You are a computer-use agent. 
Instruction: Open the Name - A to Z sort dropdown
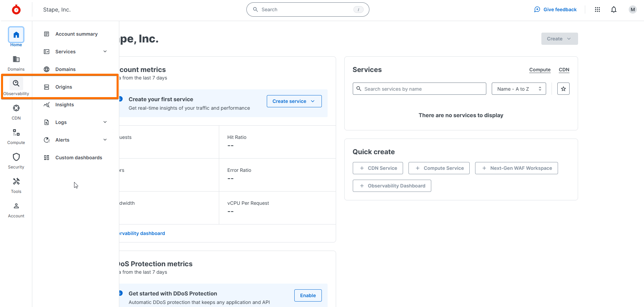pyautogui.click(x=519, y=89)
